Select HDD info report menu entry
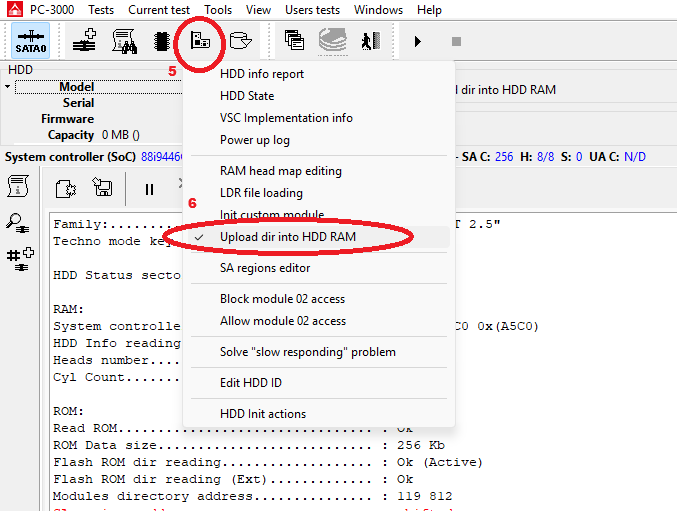 pyautogui.click(x=262, y=74)
